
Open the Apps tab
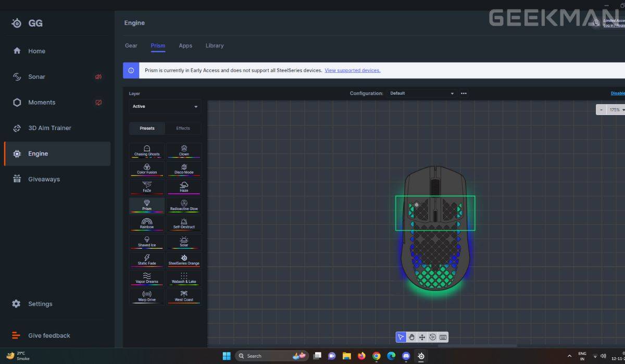tap(185, 46)
